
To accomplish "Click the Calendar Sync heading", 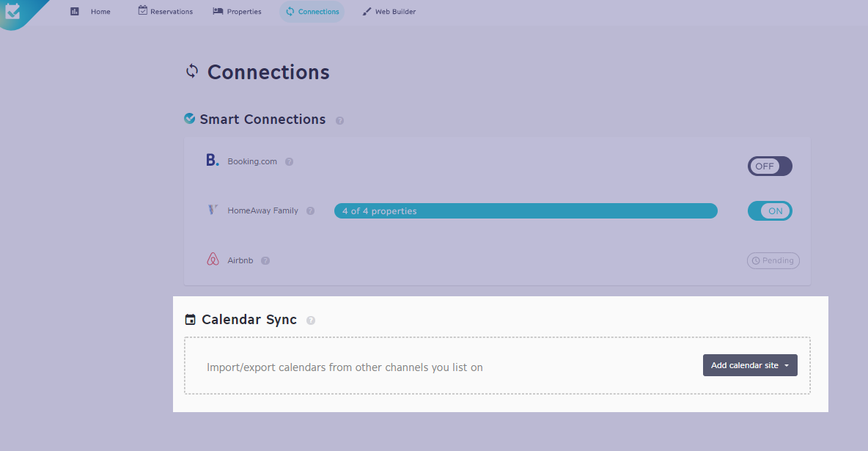I will pos(249,320).
